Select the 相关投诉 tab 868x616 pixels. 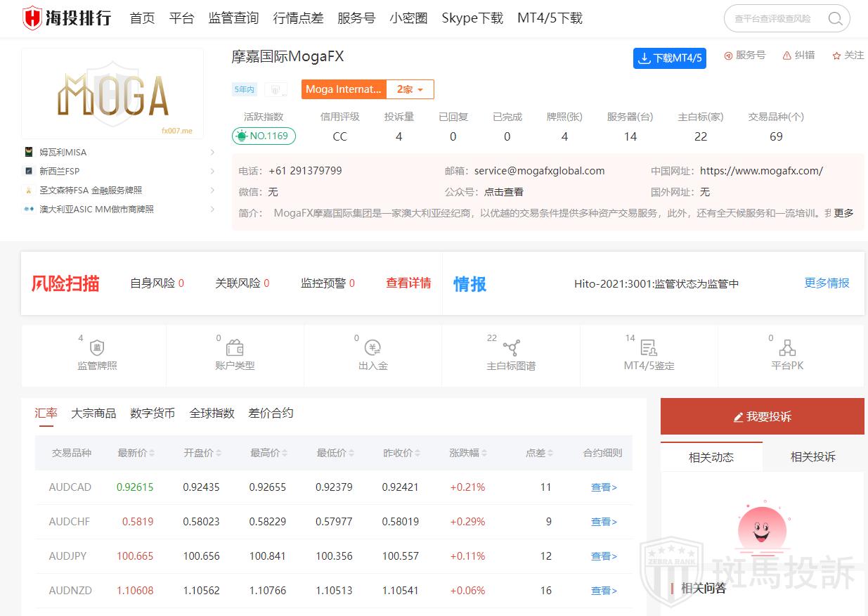(x=812, y=457)
